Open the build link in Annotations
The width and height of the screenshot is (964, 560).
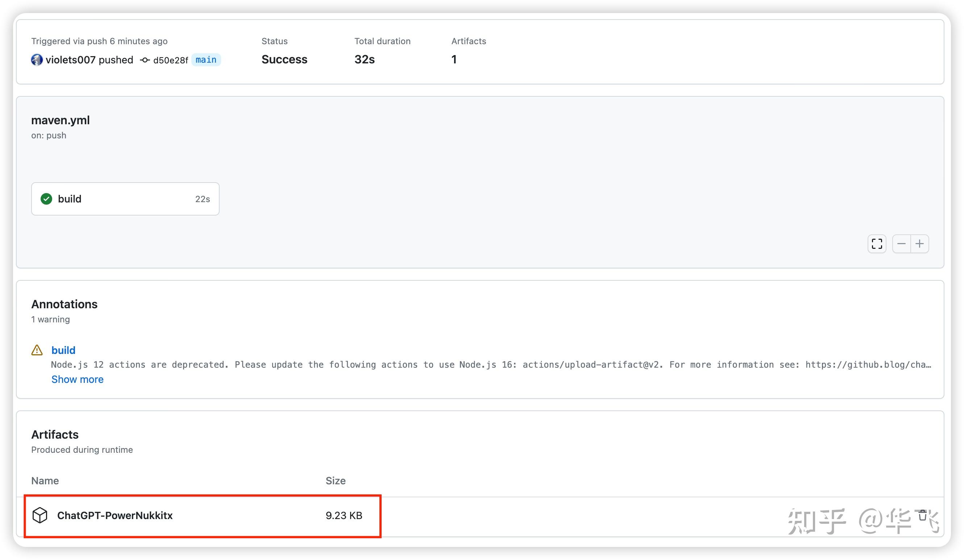point(63,350)
